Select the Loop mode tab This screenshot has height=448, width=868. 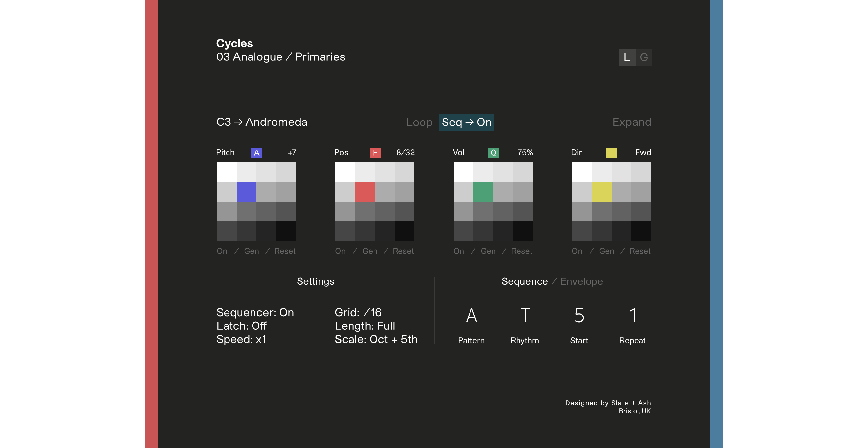[x=419, y=123]
